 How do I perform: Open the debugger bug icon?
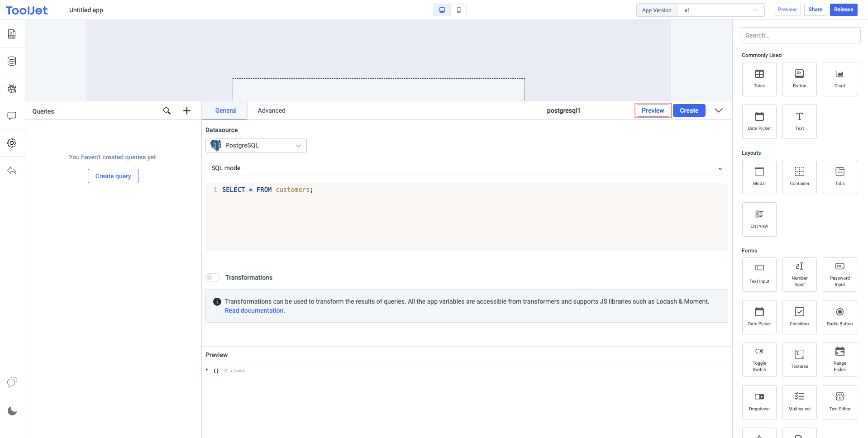click(x=12, y=89)
